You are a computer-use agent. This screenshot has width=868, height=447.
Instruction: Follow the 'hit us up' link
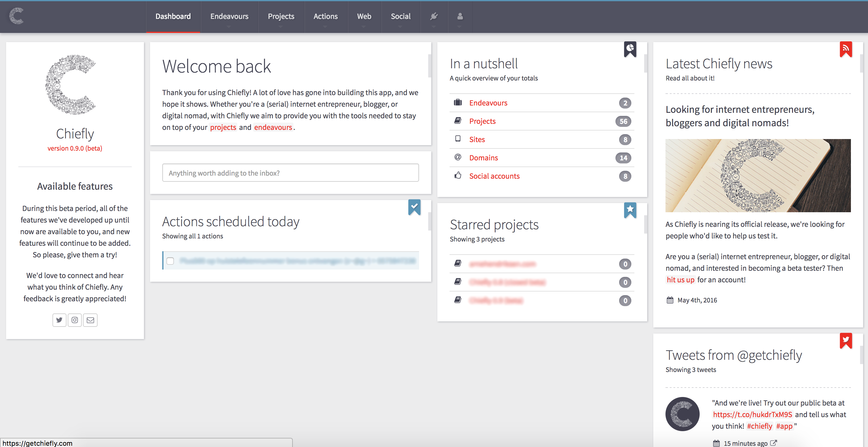[680, 280]
